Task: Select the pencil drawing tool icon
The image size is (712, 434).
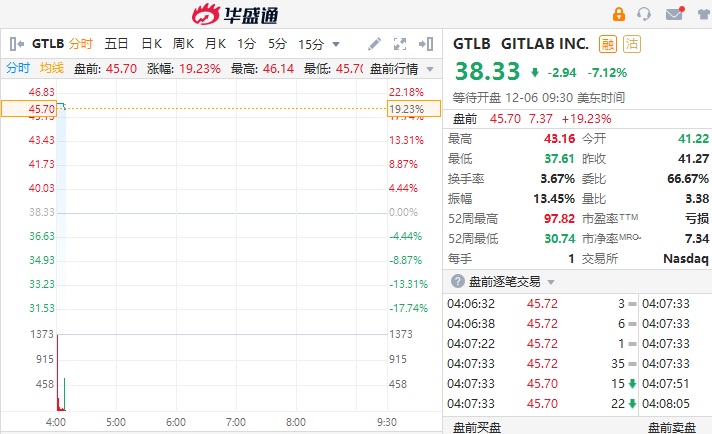Action: tap(375, 44)
